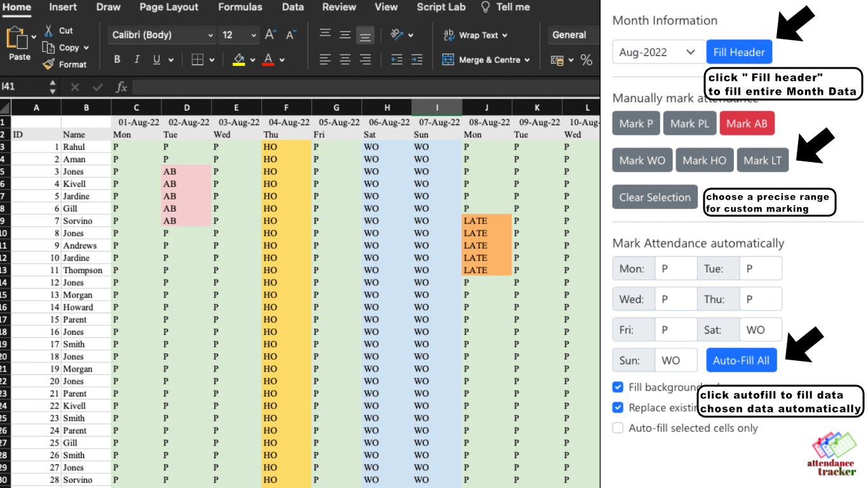Open the Aug-2022 month dropdown
The image size is (868, 488).
point(658,52)
